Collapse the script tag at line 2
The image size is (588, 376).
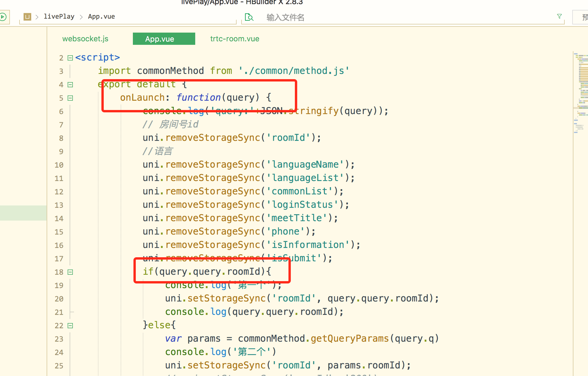pos(70,58)
